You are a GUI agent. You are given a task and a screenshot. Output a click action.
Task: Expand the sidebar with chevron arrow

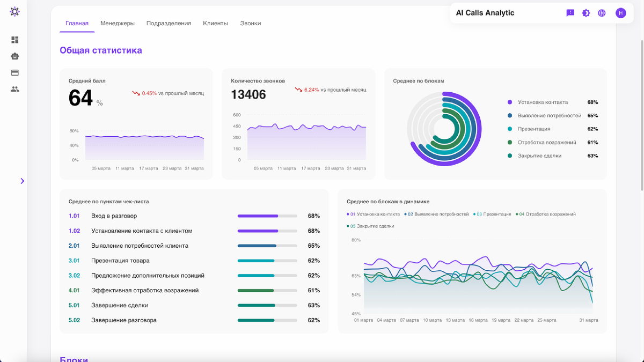22,181
